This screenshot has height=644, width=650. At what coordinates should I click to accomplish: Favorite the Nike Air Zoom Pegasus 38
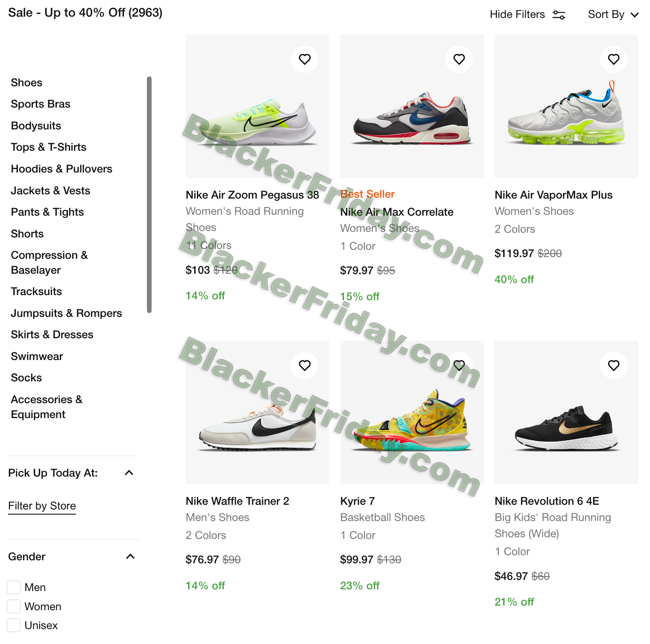305,59
